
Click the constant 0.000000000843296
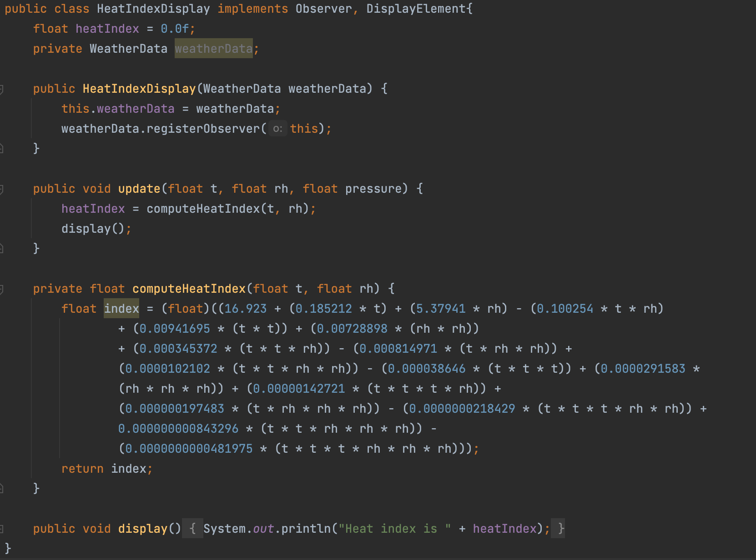pyautogui.click(x=178, y=429)
